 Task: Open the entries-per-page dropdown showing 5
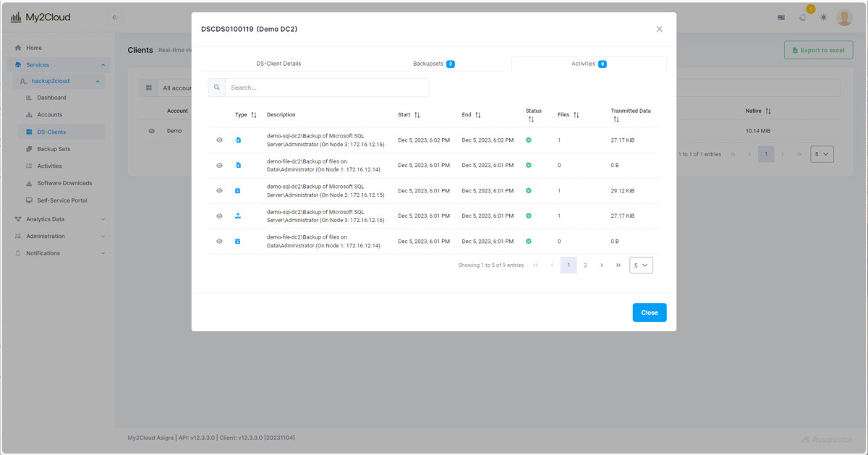pos(641,265)
